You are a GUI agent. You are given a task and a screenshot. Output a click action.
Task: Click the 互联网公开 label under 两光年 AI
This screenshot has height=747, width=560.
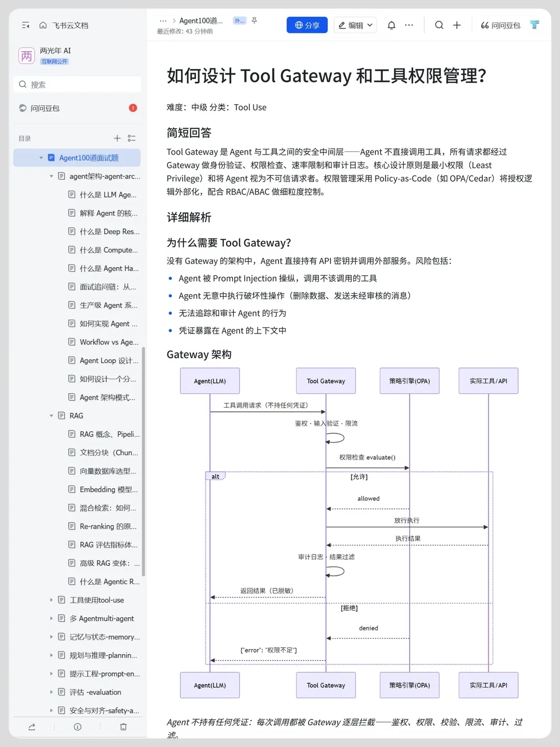(54, 61)
